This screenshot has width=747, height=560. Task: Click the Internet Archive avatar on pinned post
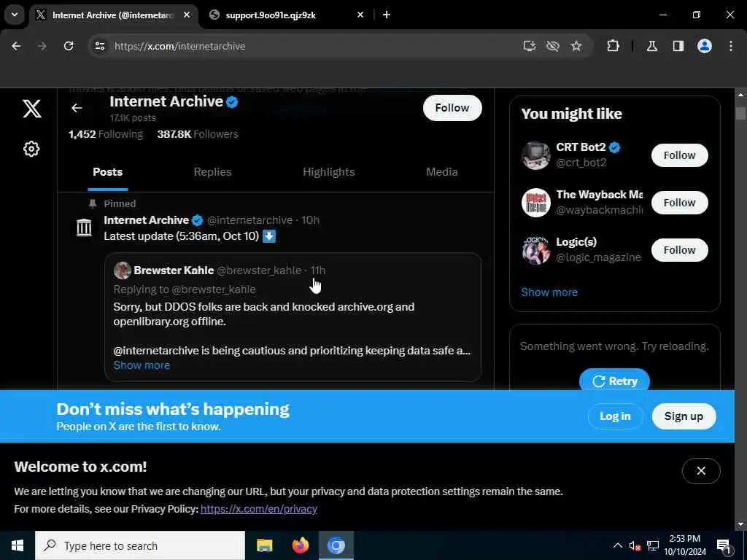click(x=84, y=227)
